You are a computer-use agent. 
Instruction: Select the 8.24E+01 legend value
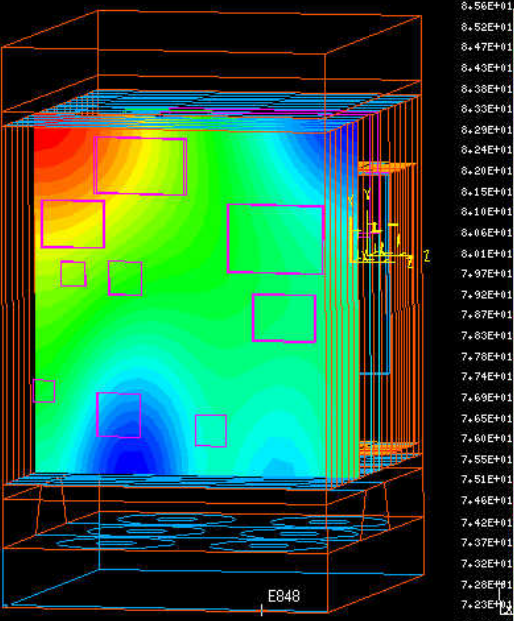pos(487,150)
